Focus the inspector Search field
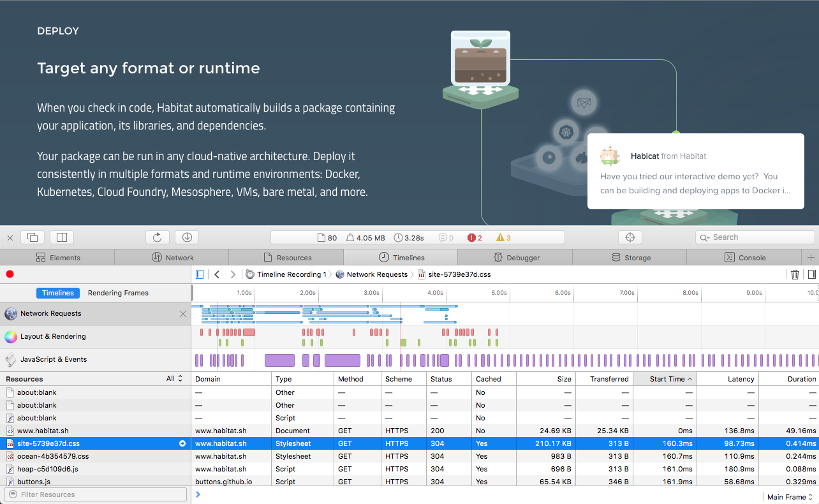The height and width of the screenshot is (504, 819). 755,237
